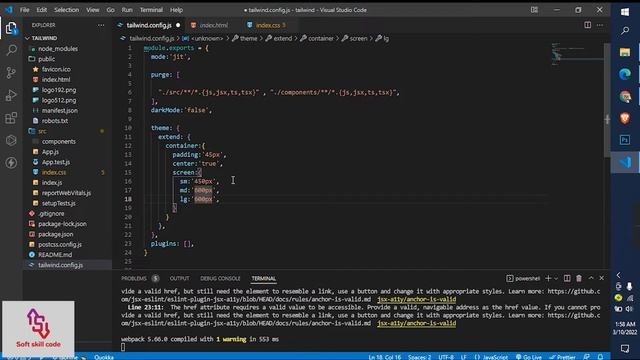This screenshot has height=360, width=640.
Task: Open the File menu
Action: coord(24,10)
